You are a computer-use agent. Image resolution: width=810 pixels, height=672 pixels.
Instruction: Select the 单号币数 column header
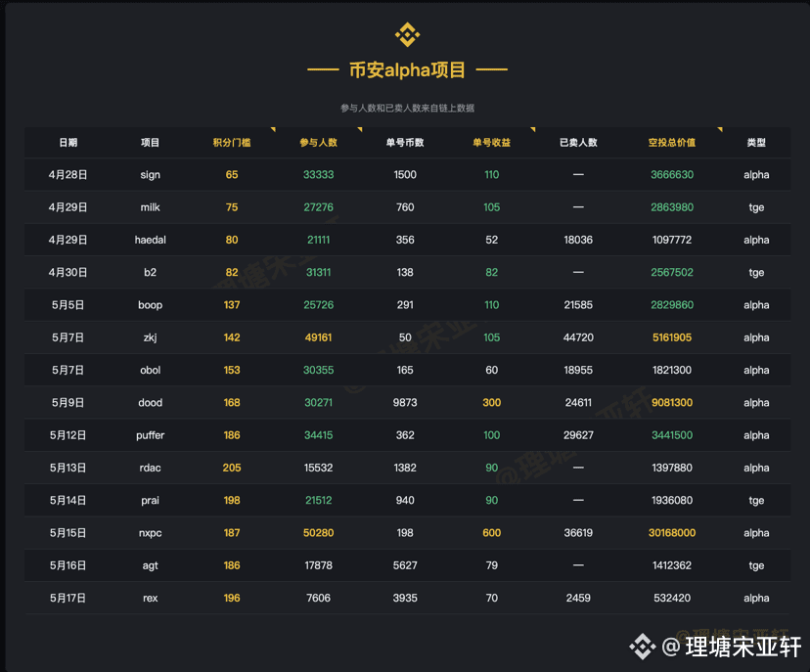pos(405,143)
